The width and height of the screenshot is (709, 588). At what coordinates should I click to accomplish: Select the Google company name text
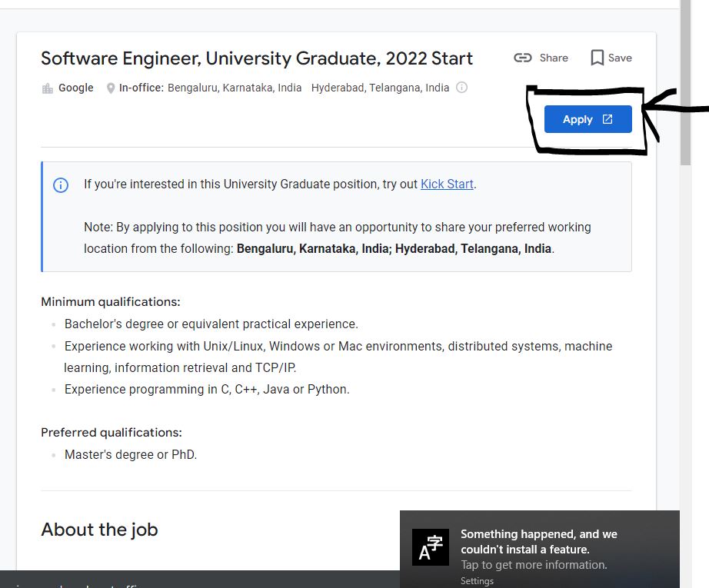[x=76, y=88]
